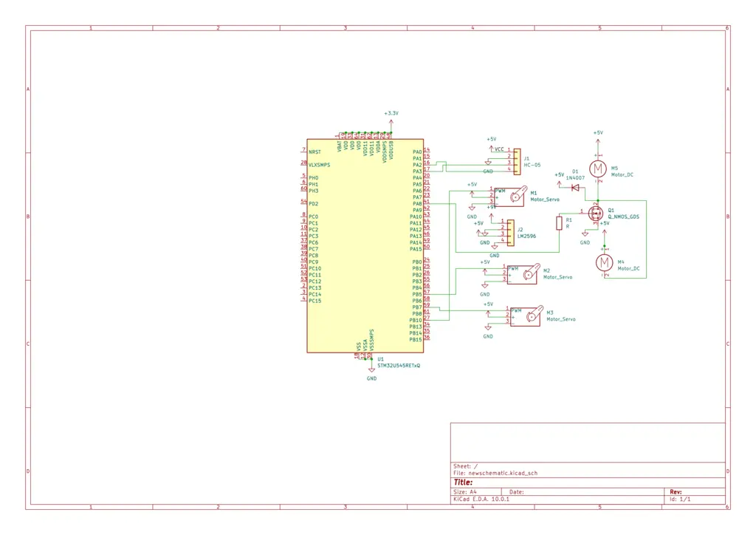Click the Sheet: / text

465,466
